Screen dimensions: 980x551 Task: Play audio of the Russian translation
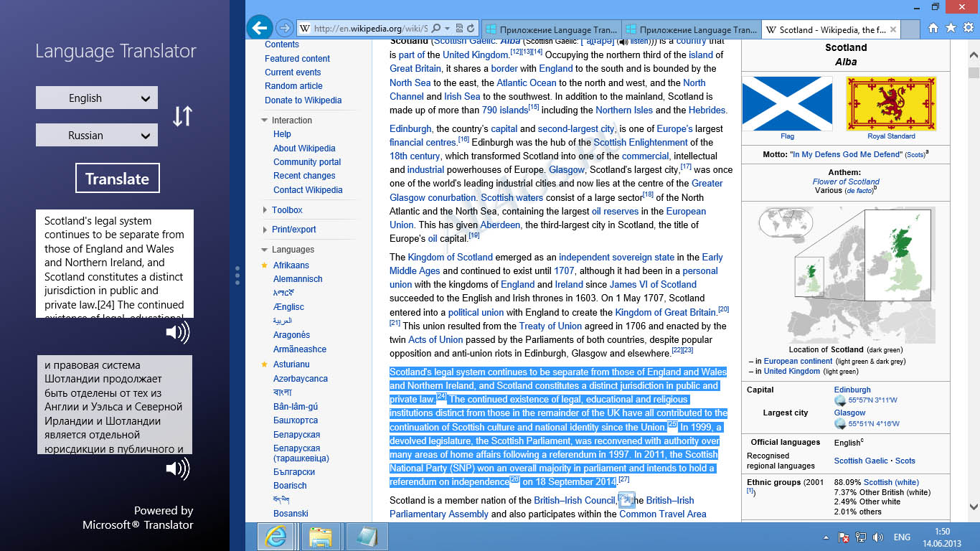point(178,468)
